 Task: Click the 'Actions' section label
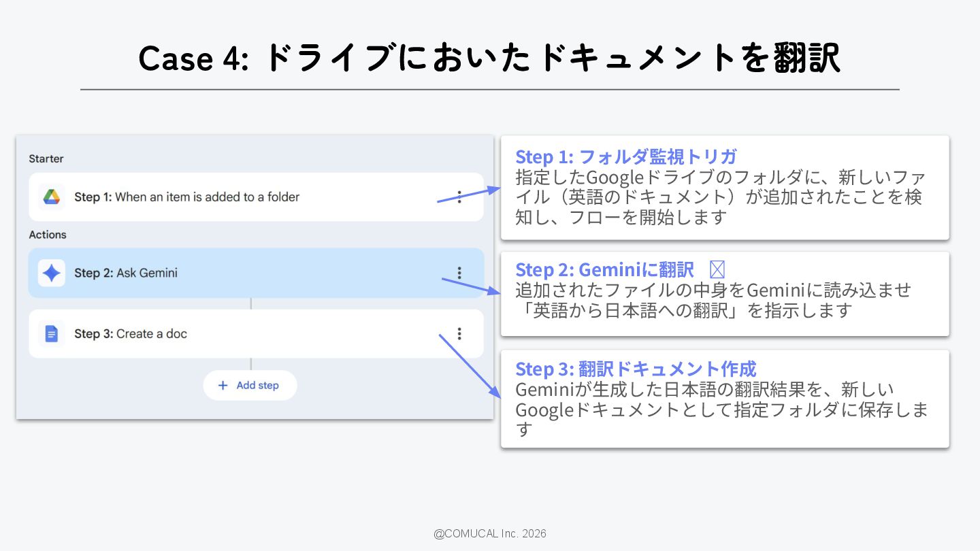point(48,235)
